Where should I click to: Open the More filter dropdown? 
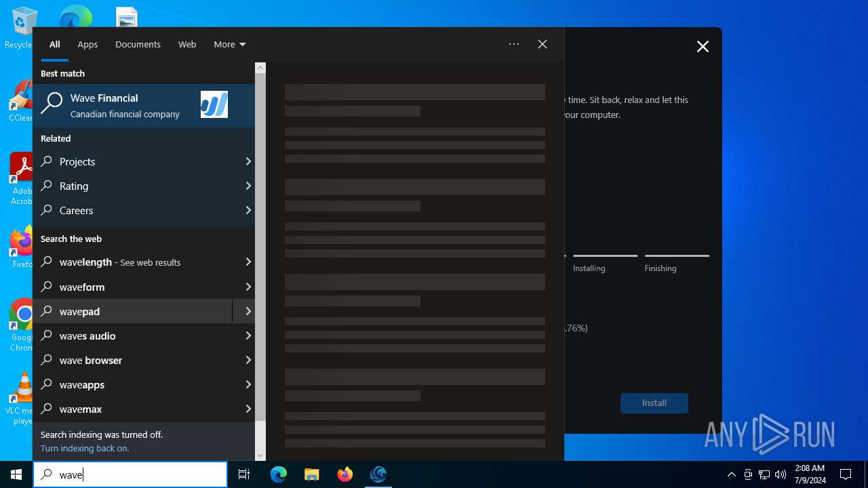click(x=229, y=44)
